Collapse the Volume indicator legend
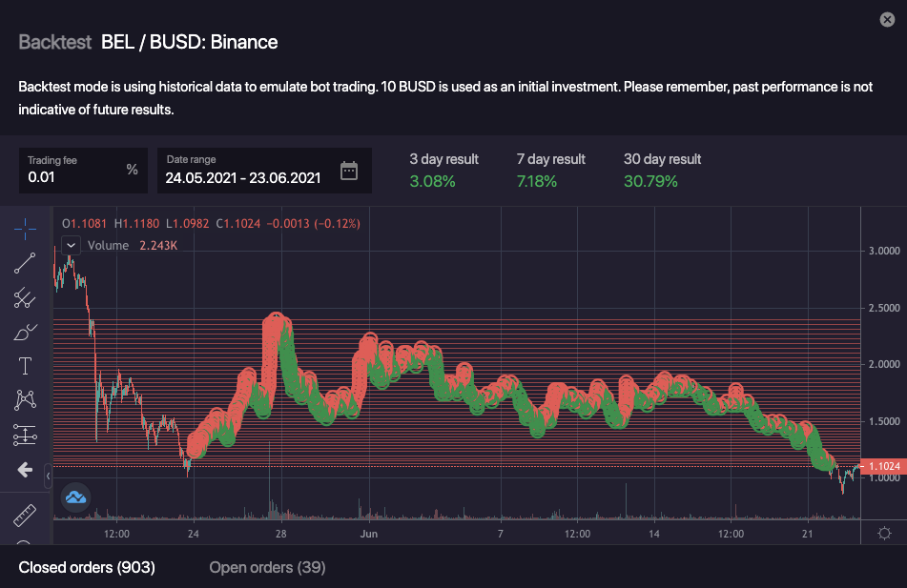This screenshot has width=907, height=588. click(71, 245)
